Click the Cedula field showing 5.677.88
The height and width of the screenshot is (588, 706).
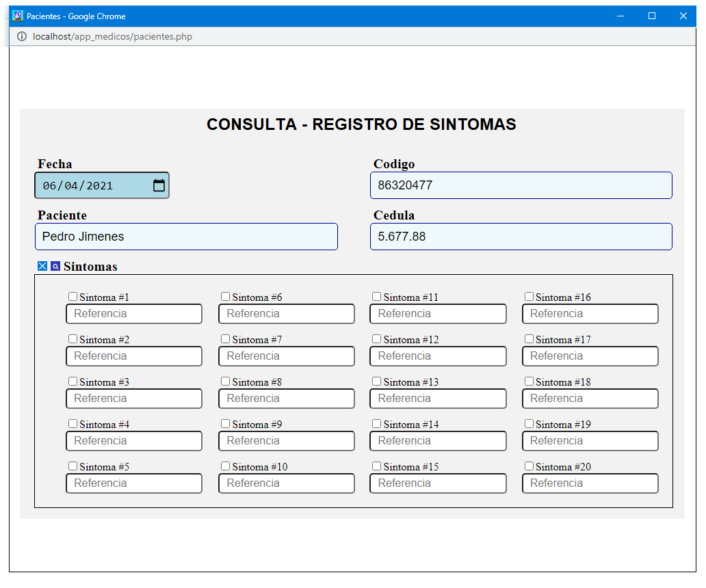click(521, 237)
